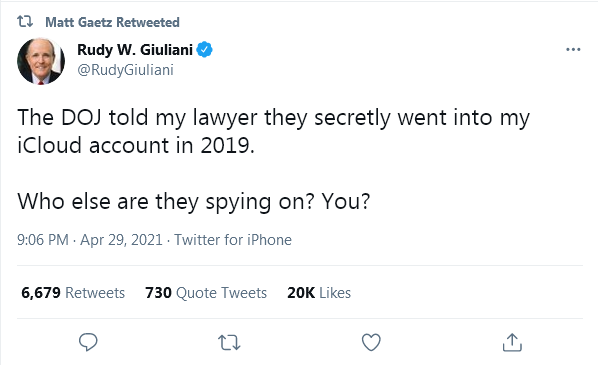The width and height of the screenshot is (598, 365).
Task: Click the 'Who else are they spying on' line
Action: coord(194,201)
